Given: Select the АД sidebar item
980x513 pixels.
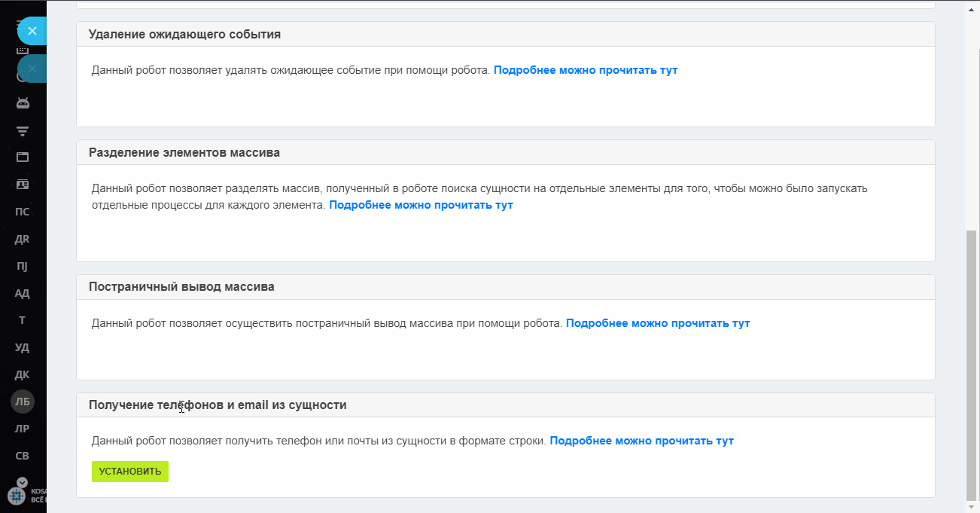Looking at the screenshot, I should click(23, 293).
